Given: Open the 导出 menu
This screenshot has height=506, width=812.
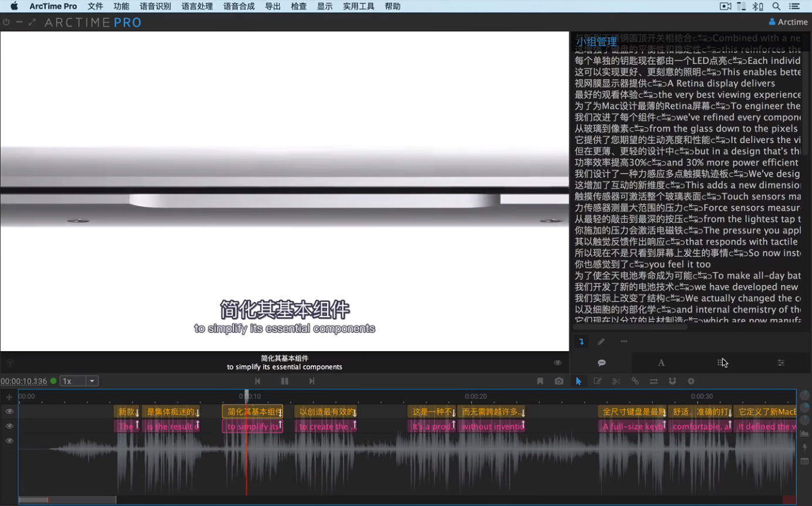Looking at the screenshot, I should click(273, 6).
